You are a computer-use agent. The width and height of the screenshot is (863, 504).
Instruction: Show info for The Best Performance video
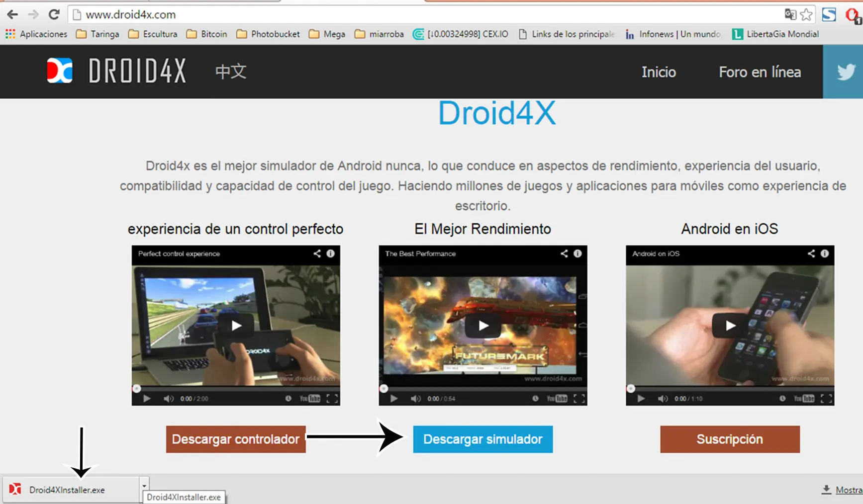577,253
